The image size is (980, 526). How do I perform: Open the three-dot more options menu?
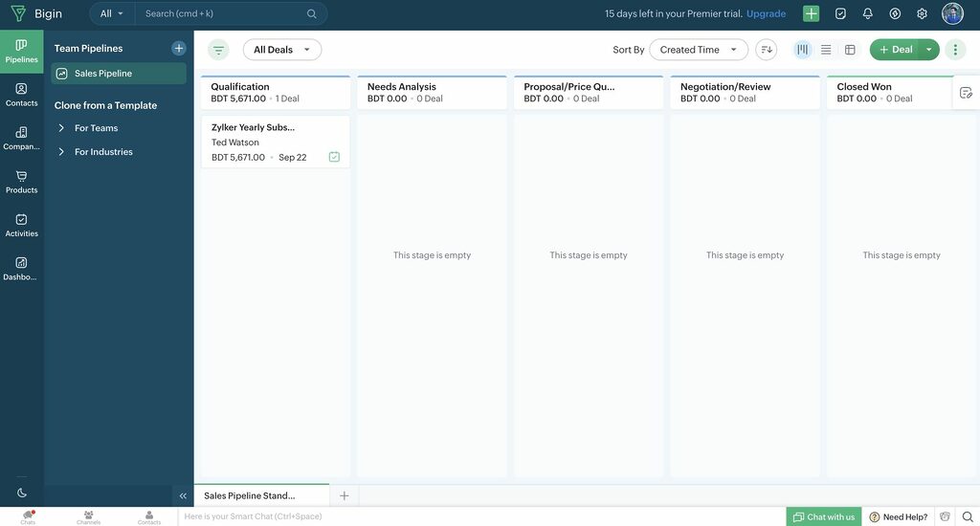955,50
